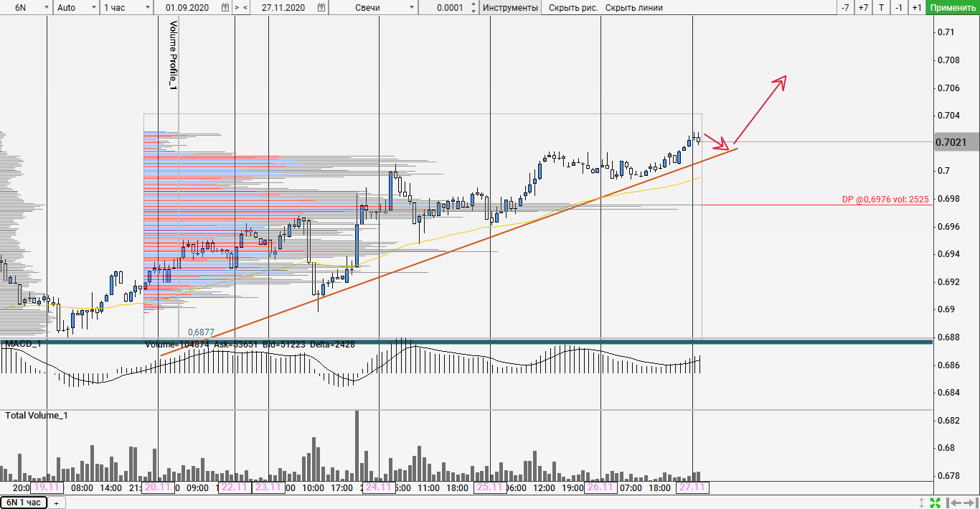Add a new chart tab with plus

(56, 503)
